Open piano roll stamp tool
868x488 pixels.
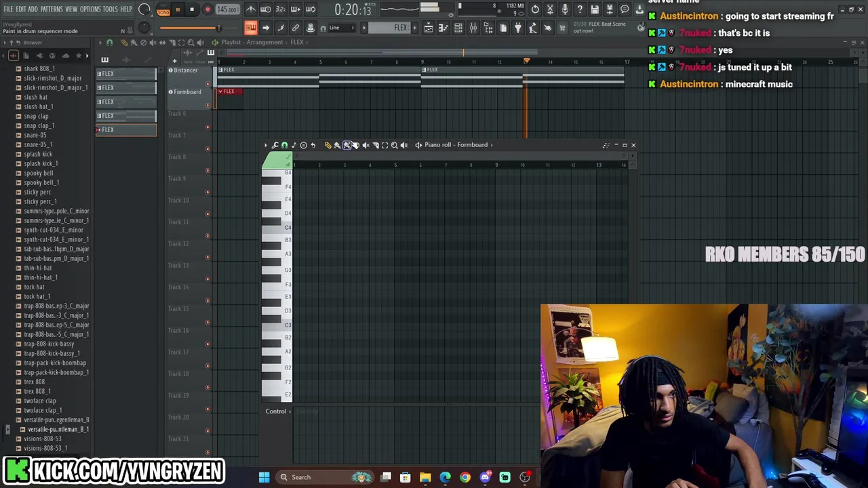[x=303, y=145]
